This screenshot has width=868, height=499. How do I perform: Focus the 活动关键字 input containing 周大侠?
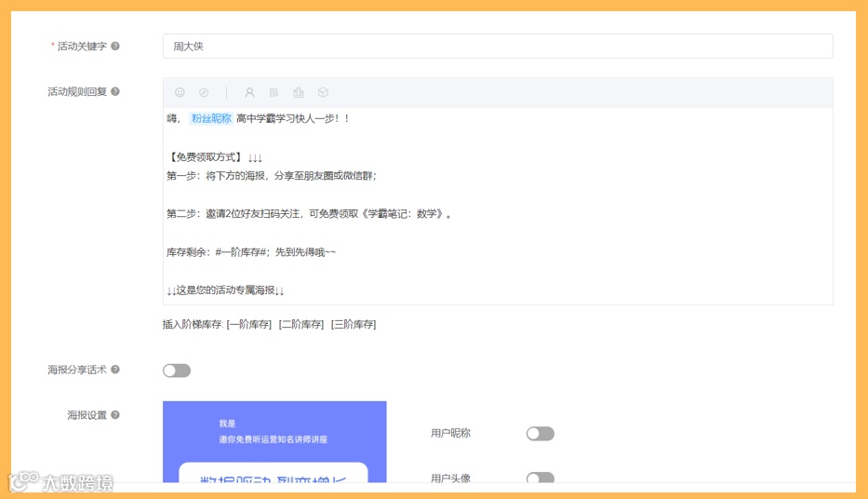[x=498, y=46]
